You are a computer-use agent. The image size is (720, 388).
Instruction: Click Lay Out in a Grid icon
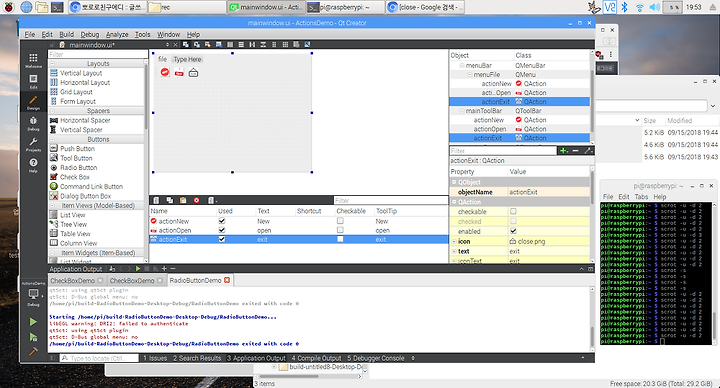(x=285, y=45)
